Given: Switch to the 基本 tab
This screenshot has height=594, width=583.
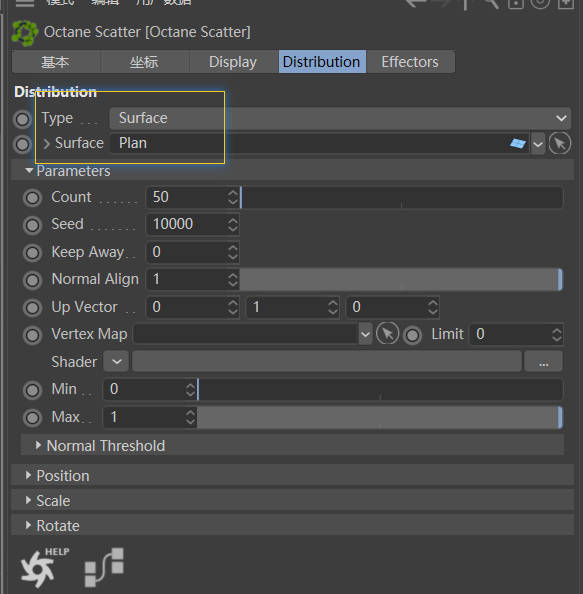Looking at the screenshot, I should [x=56, y=62].
